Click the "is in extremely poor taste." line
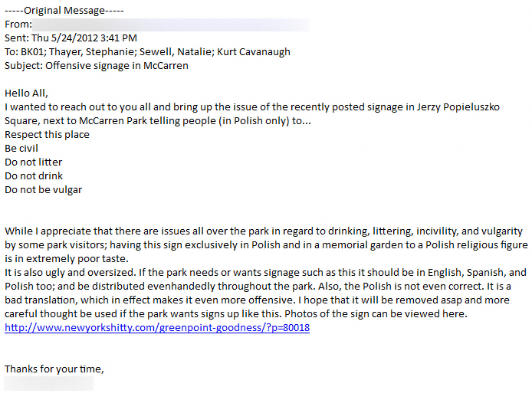 (68, 259)
